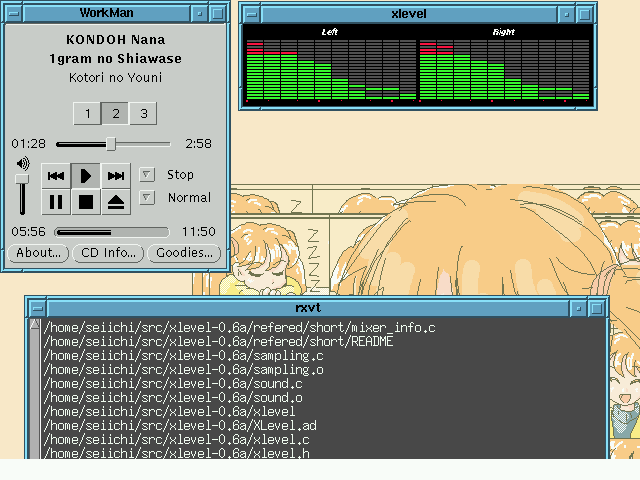The width and height of the screenshot is (640, 480).
Task: Click the WorkMan title bar
Action: tap(107, 13)
